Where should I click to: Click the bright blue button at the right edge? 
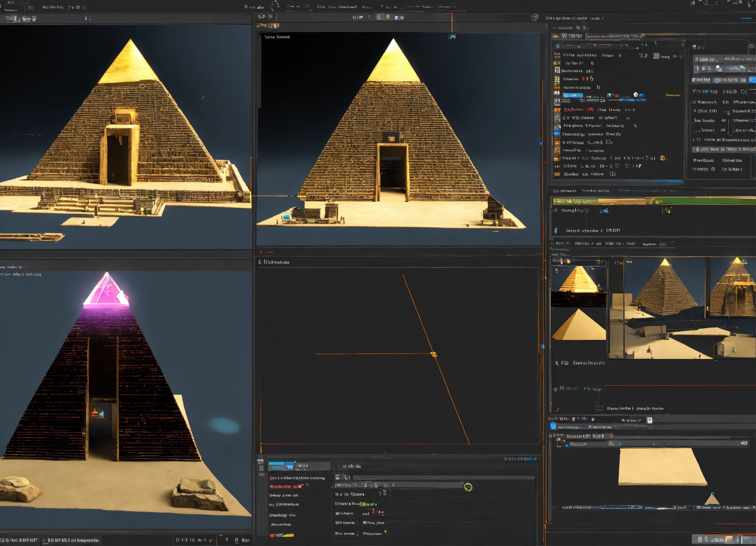tap(752, 79)
